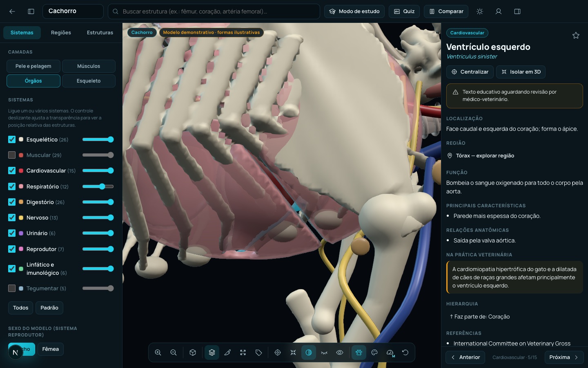Select the Músculos layer button

pos(89,66)
